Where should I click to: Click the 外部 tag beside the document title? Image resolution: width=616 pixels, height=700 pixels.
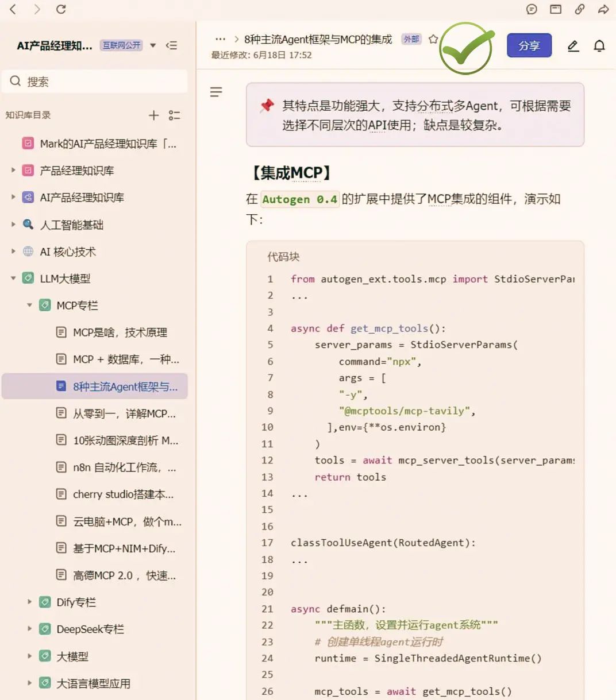click(x=411, y=39)
